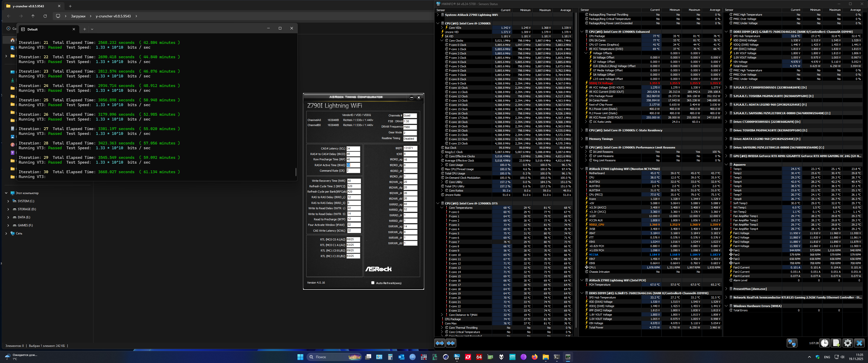
Task: Select GAMES (F:) drive in sidebar
Action: pos(25,225)
